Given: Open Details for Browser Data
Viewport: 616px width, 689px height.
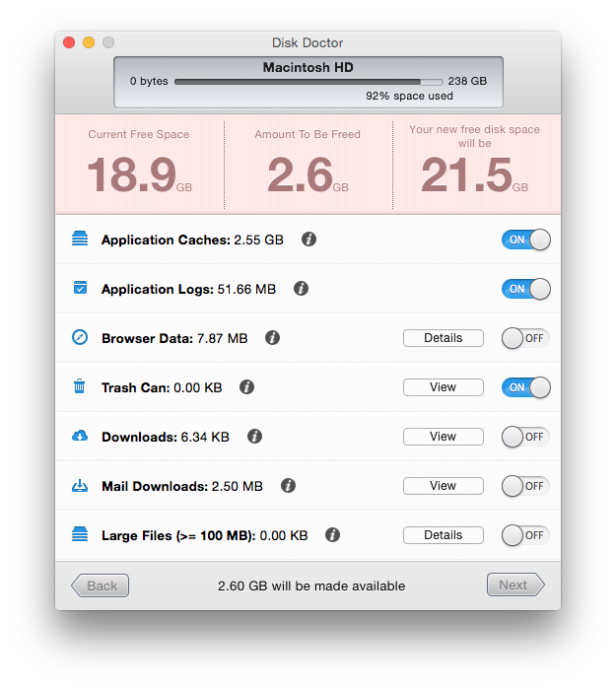Looking at the screenshot, I should pos(444,338).
